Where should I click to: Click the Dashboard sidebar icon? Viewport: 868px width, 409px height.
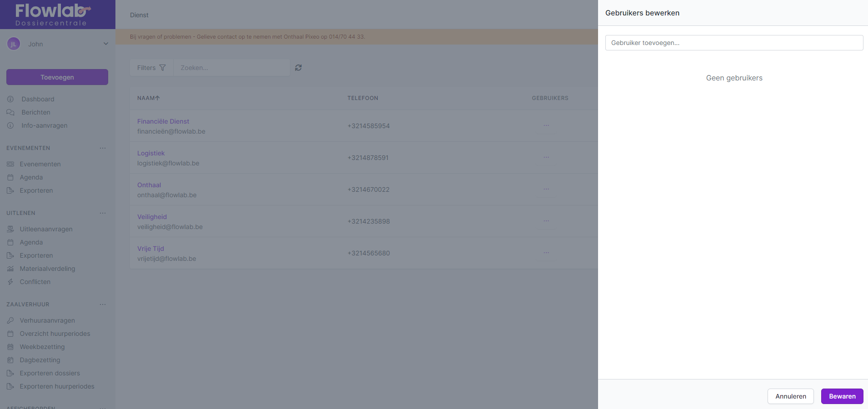click(10, 99)
